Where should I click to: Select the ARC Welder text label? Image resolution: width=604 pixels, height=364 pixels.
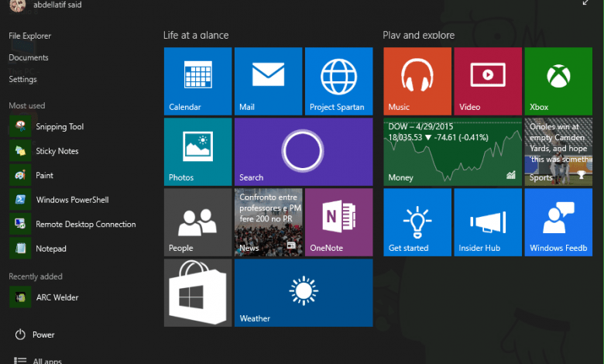pyautogui.click(x=57, y=297)
